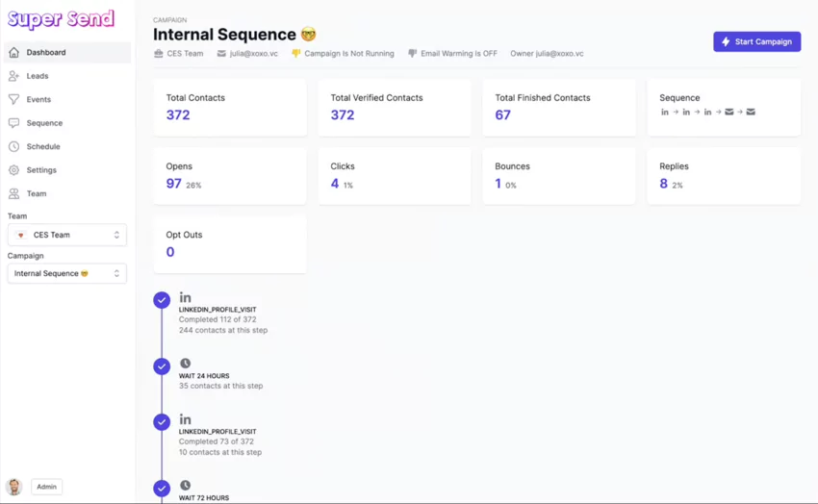This screenshot has width=818, height=504.
Task: Click the thumbs-down icon by Campaign Is Not Running
Action: (x=296, y=53)
